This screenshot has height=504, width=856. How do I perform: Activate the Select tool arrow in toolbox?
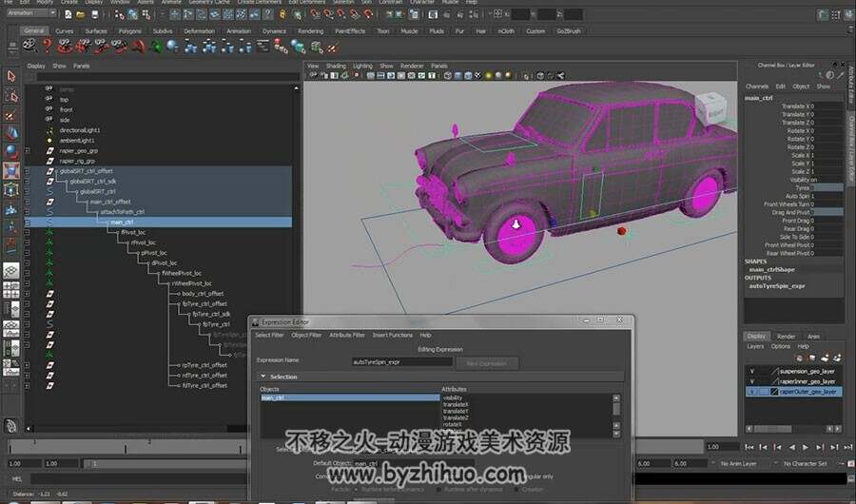(x=10, y=76)
